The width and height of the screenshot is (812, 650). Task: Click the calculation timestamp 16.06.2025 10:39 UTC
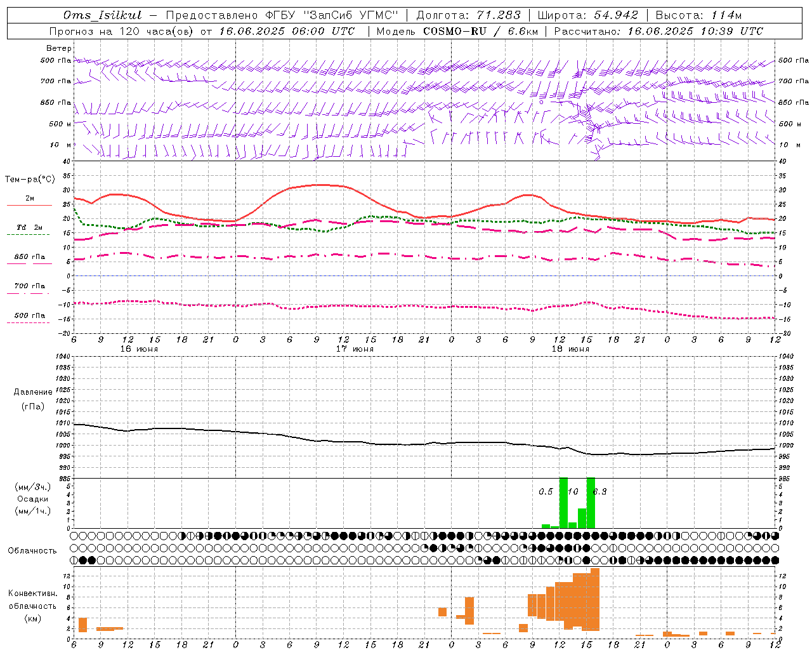pyautogui.click(x=695, y=31)
